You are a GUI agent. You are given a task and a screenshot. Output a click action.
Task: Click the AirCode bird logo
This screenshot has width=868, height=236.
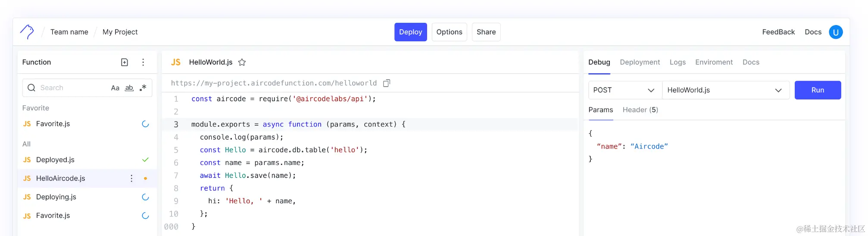(x=27, y=32)
